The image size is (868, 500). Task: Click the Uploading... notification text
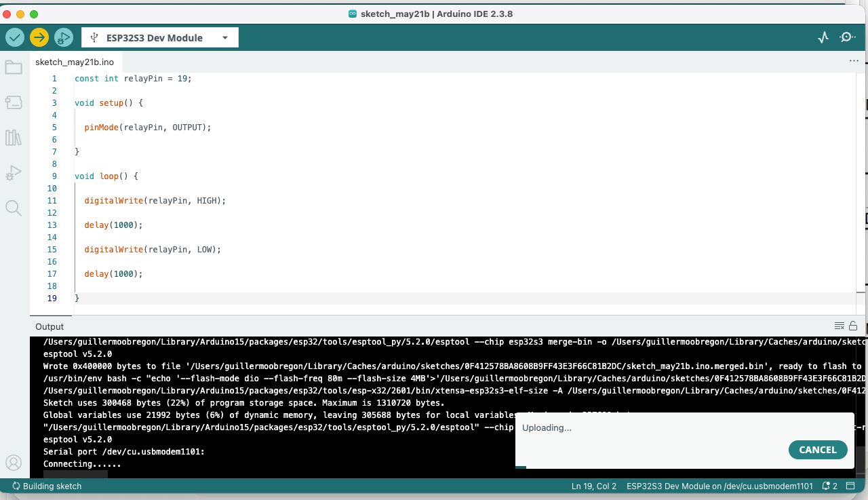547,428
